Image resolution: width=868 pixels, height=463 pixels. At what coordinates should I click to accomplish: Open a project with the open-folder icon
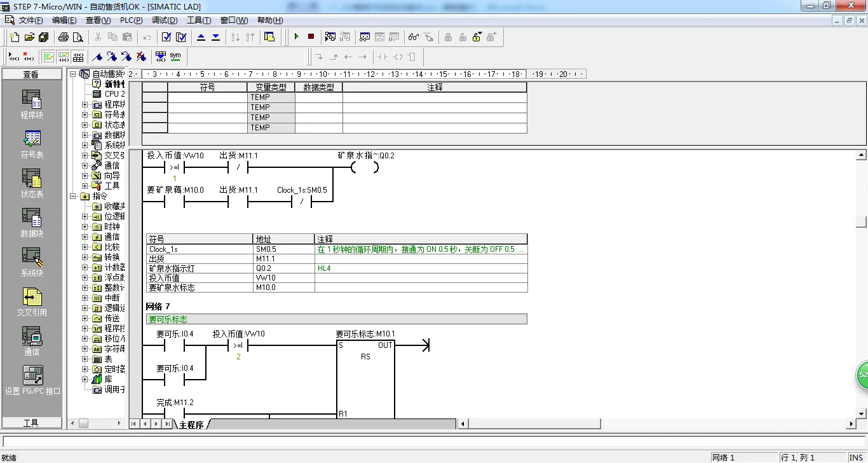point(29,37)
